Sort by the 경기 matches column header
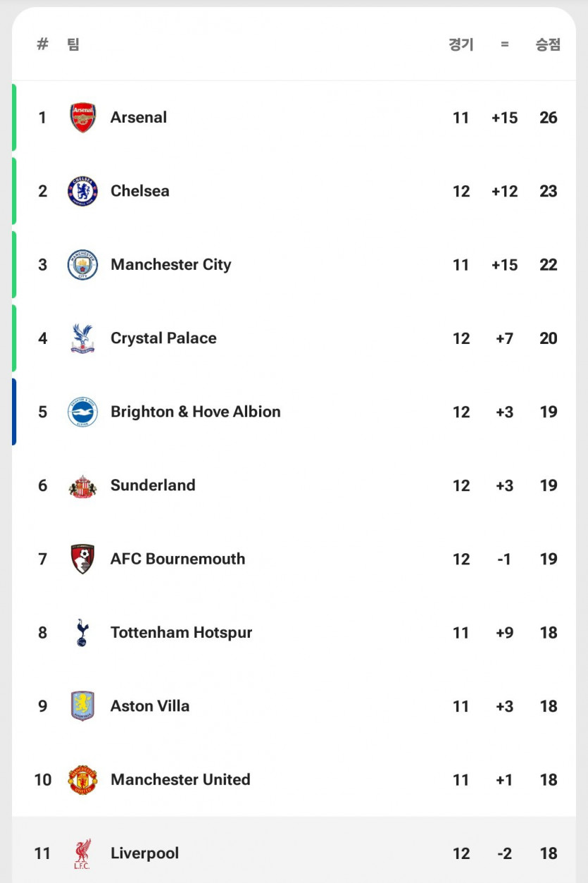Image resolution: width=588 pixels, height=883 pixels. click(x=461, y=44)
